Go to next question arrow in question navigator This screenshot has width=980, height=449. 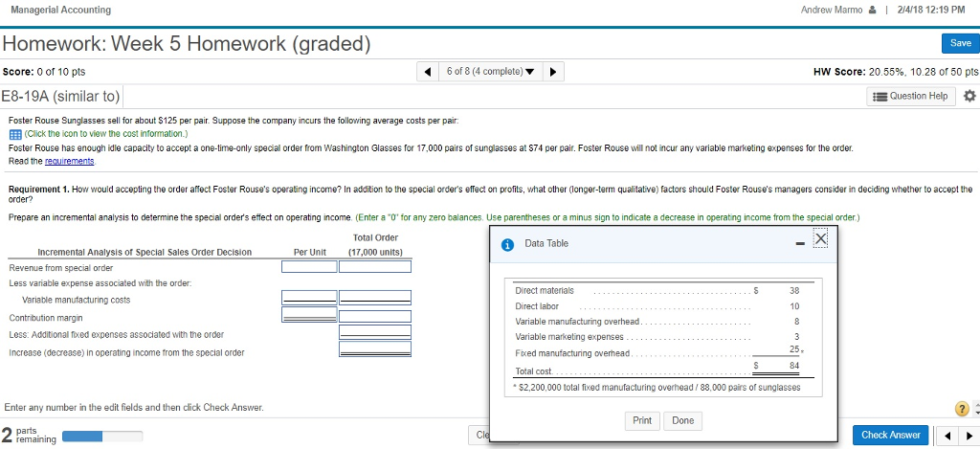pyautogui.click(x=553, y=71)
